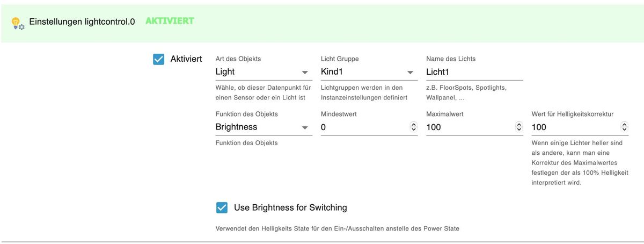Uncheck the Aktiviert checkbox
644x244 pixels.
point(158,59)
